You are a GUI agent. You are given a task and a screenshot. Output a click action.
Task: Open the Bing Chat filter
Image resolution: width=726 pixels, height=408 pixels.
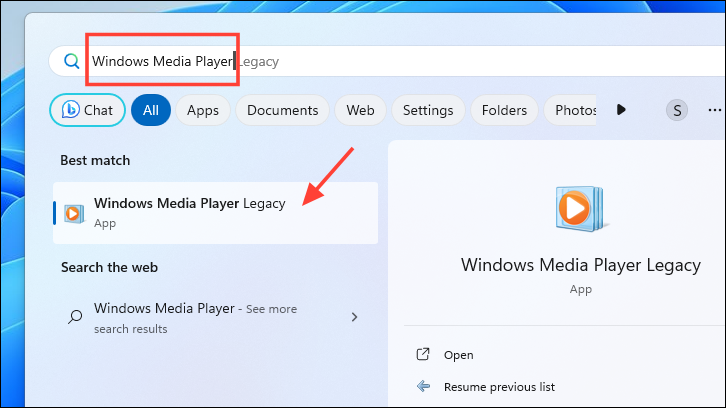(88, 110)
